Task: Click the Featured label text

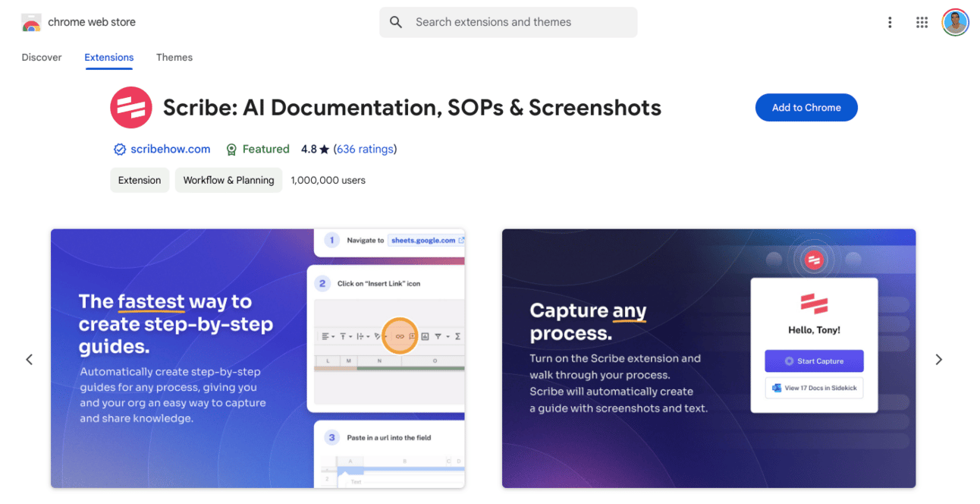Action: click(266, 150)
